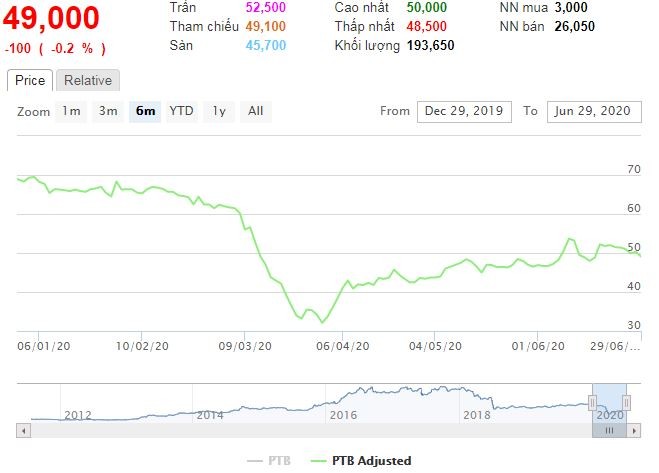
Task: Select the 3m zoom range
Action: (x=108, y=111)
